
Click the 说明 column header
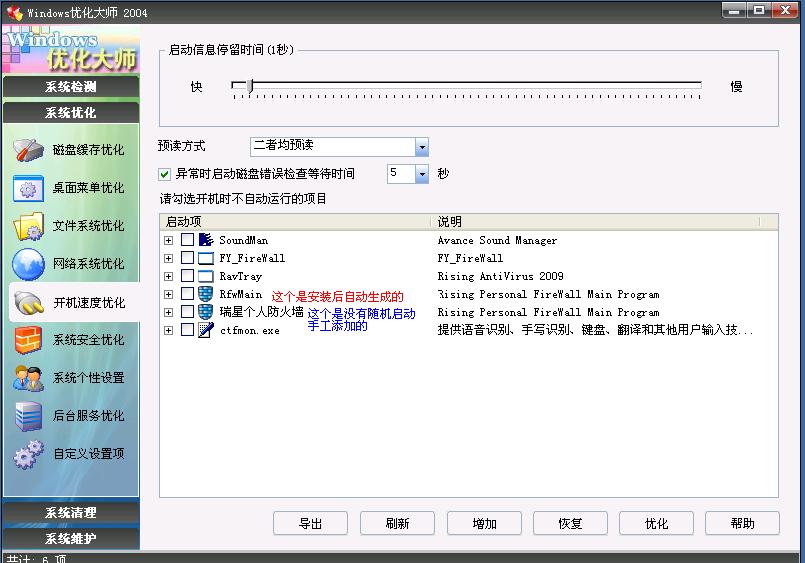pos(596,222)
